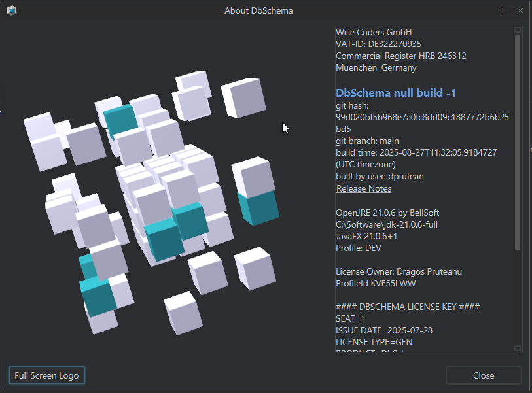Click the 'LICENSE TYPE=GEN' line
This screenshot has width=532, height=393.
point(374,343)
